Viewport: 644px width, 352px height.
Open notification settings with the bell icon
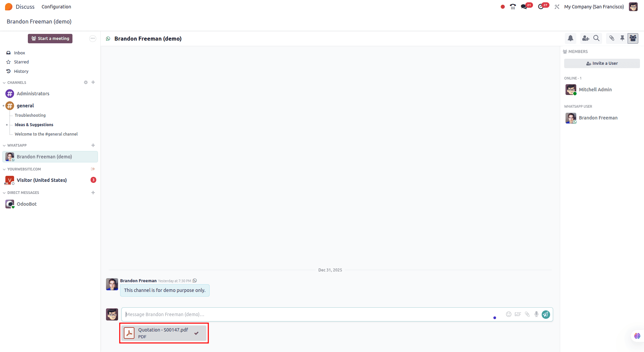571,38
